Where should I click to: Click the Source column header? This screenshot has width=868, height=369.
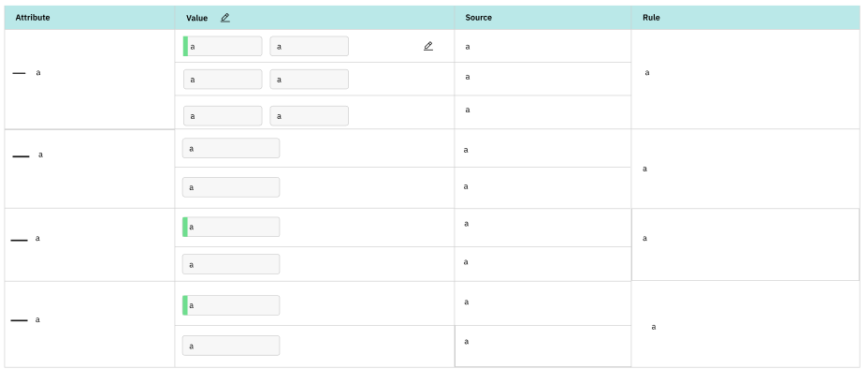[x=478, y=18]
